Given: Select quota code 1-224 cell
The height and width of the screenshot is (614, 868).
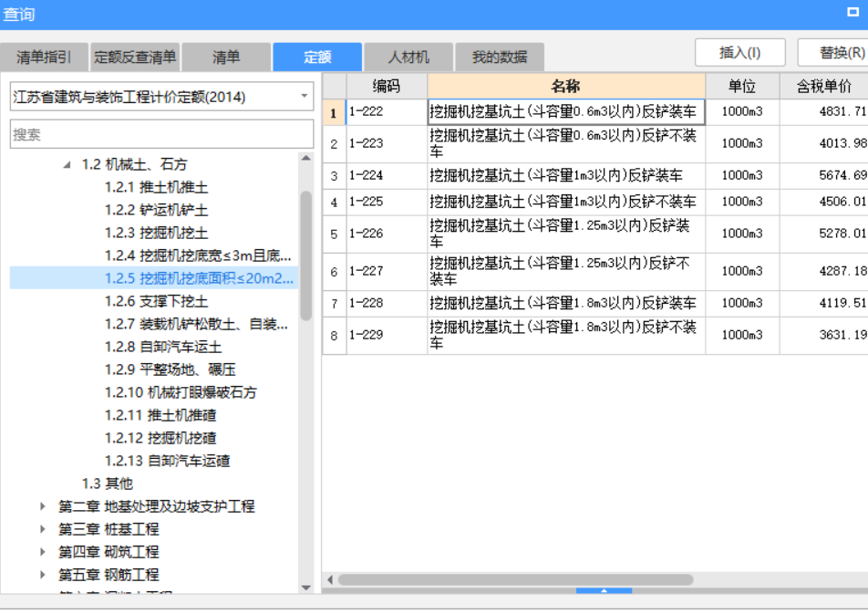Looking at the screenshot, I should point(387,176).
